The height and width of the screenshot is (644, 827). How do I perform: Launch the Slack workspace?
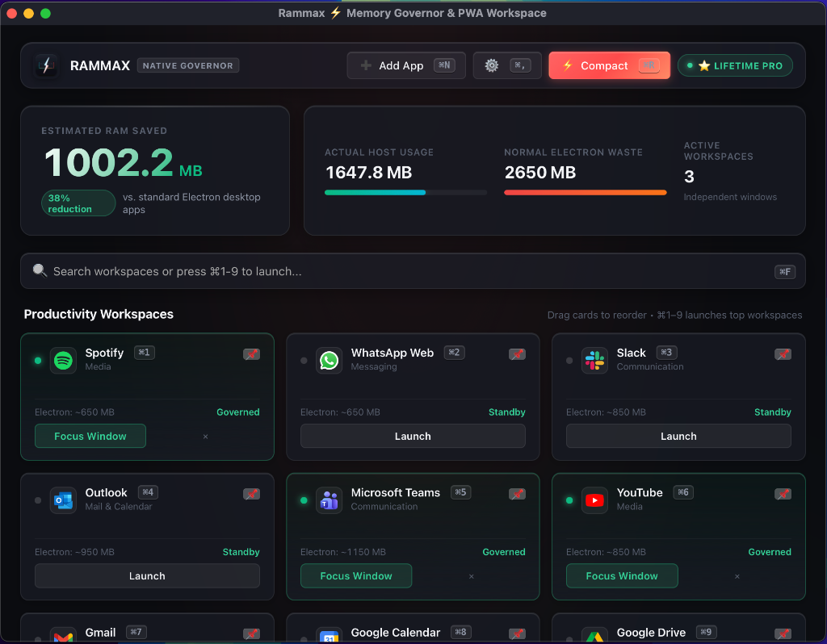tap(678, 436)
